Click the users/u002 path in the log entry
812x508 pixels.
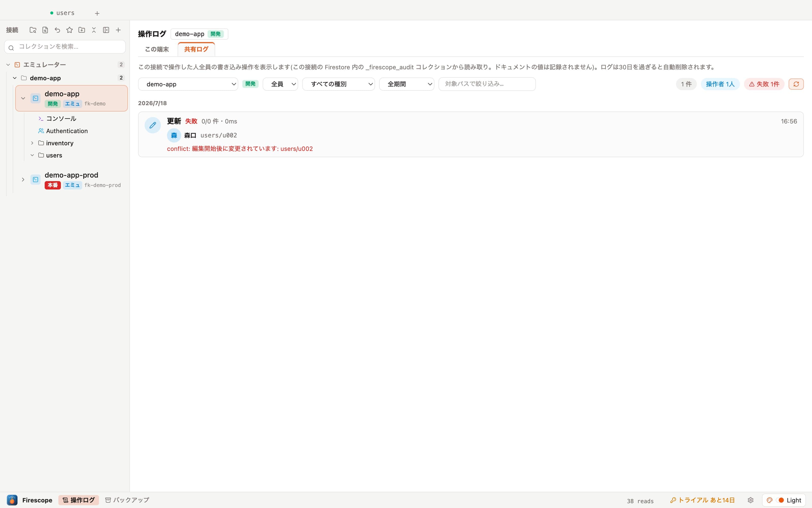219,135
